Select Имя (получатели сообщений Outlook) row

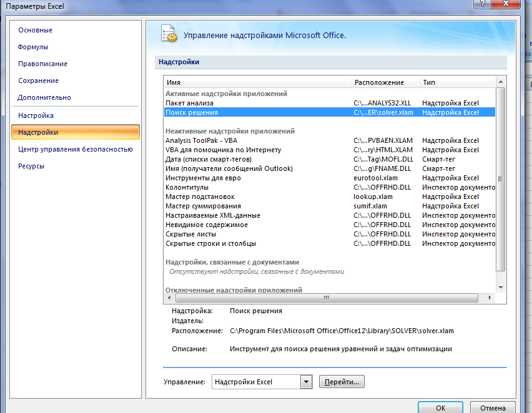330,168
